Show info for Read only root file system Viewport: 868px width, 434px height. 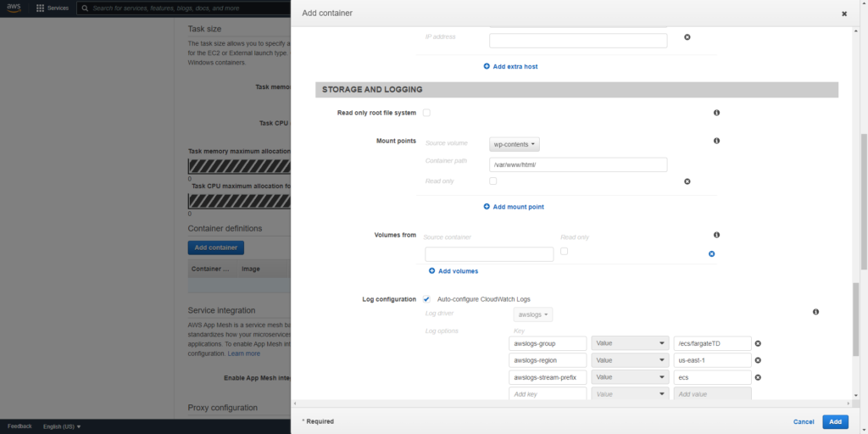tap(716, 113)
